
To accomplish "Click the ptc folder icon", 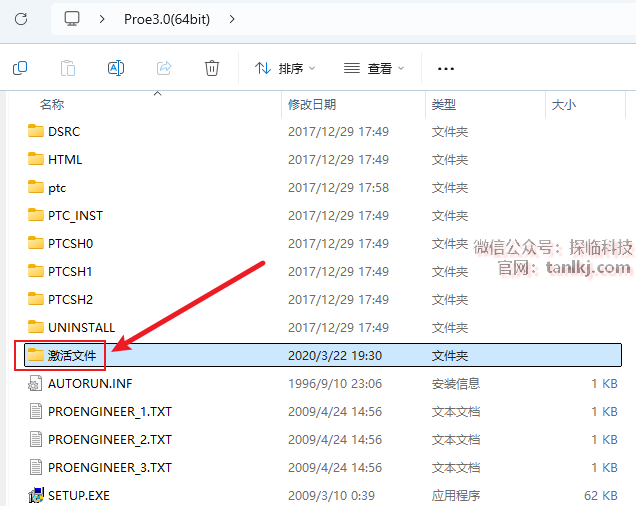I will [x=36, y=187].
